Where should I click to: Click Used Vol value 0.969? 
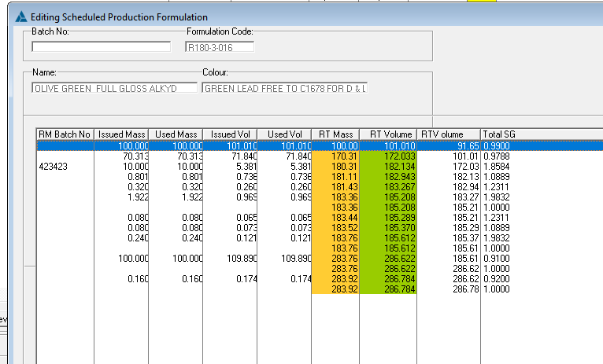click(301, 197)
